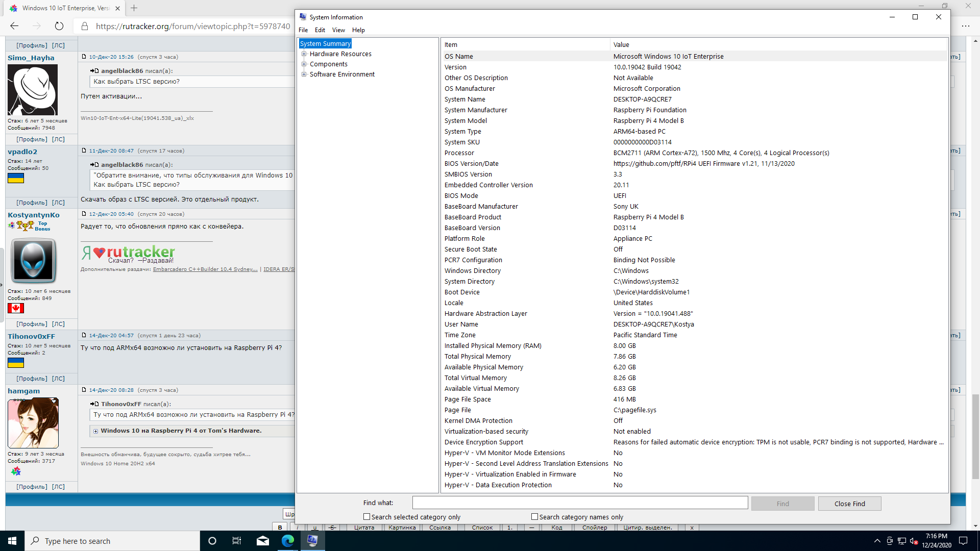The height and width of the screenshot is (551, 980).
Task: Switch to Microsoft Edge on the taskbar
Action: pos(287,541)
